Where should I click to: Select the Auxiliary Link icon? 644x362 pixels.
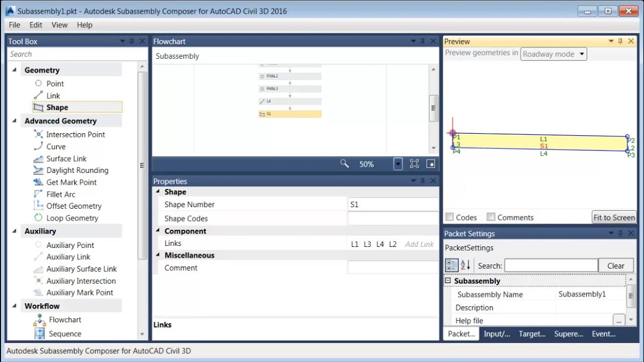pyautogui.click(x=38, y=256)
